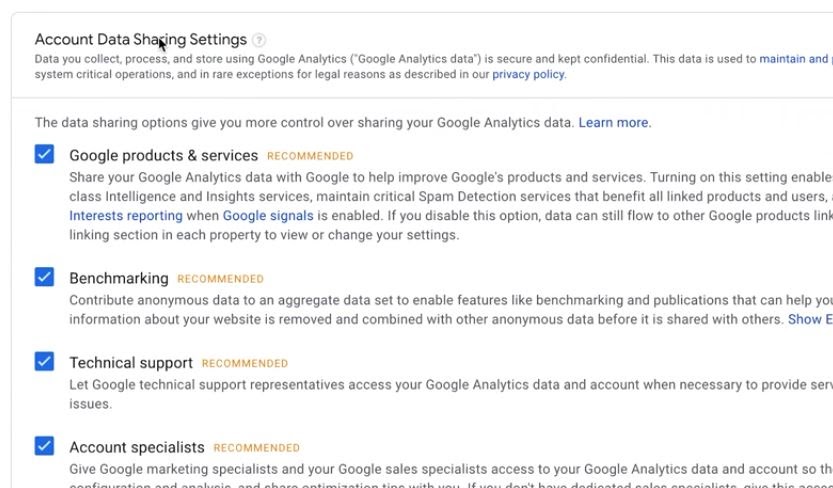Click the Show Example link under Benchmarking
The width and height of the screenshot is (833, 488).
pyautogui.click(x=810, y=319)
